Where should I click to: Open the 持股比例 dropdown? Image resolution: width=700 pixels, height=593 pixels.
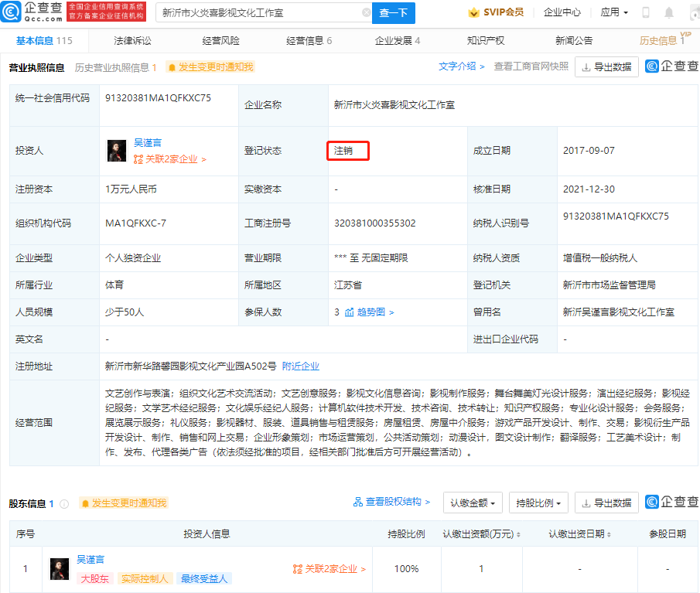pos(538,503)
